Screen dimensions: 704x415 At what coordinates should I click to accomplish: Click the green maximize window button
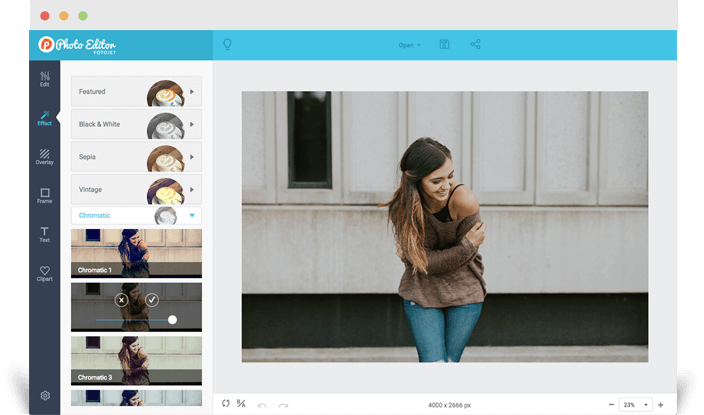coord(83,16)
